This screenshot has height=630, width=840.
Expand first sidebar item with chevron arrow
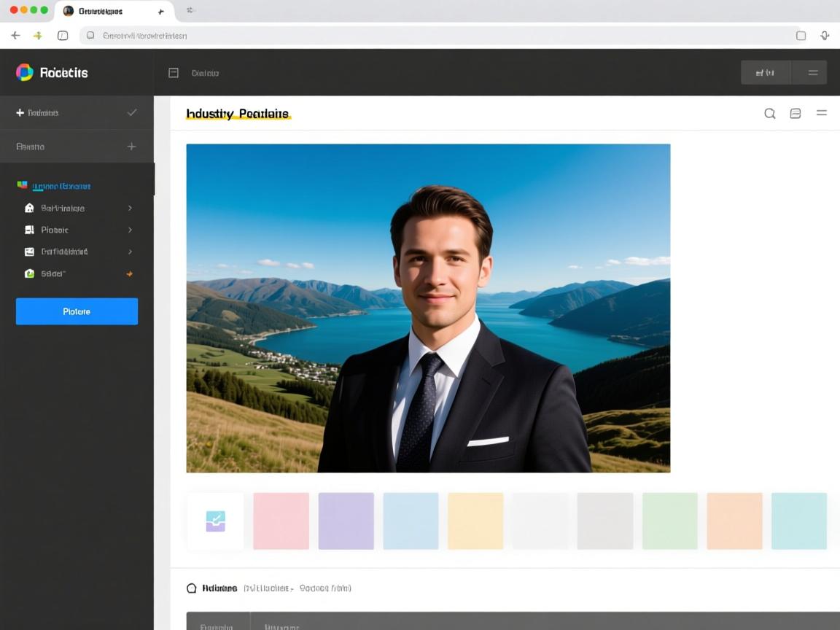(130, 208)
